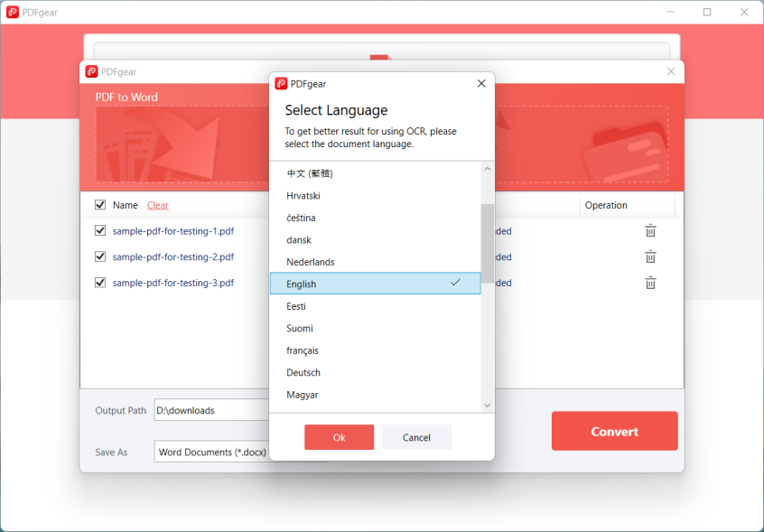Click the language list scrollbar thumb
This screenshot has height=532, width=764.
point(488,244)
